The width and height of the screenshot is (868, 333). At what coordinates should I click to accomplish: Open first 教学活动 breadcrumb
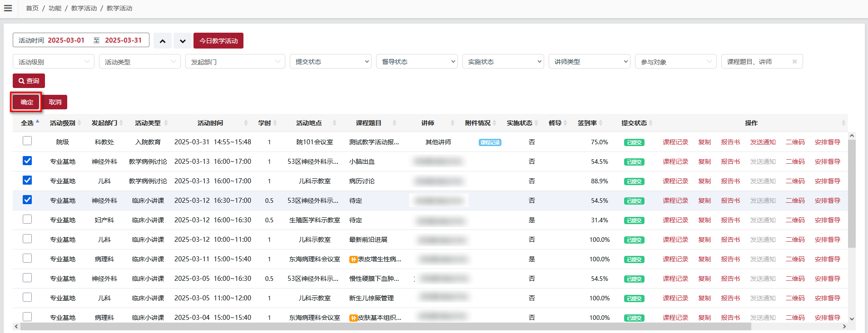coord(84,8)
